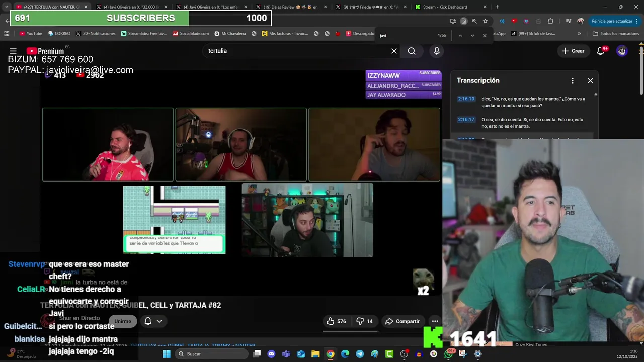Open Mis facturas - Invoic... bookmark
644x362 pixels.
(285, 33)
